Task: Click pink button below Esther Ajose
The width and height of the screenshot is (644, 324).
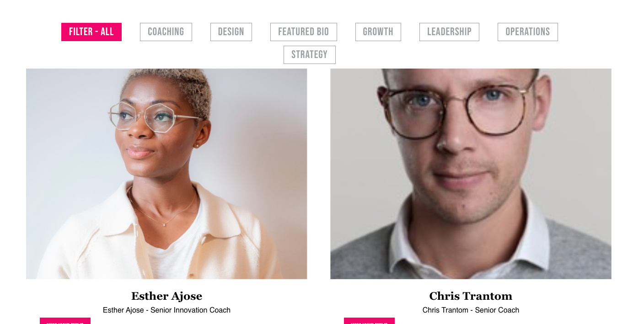Action: 65,321
